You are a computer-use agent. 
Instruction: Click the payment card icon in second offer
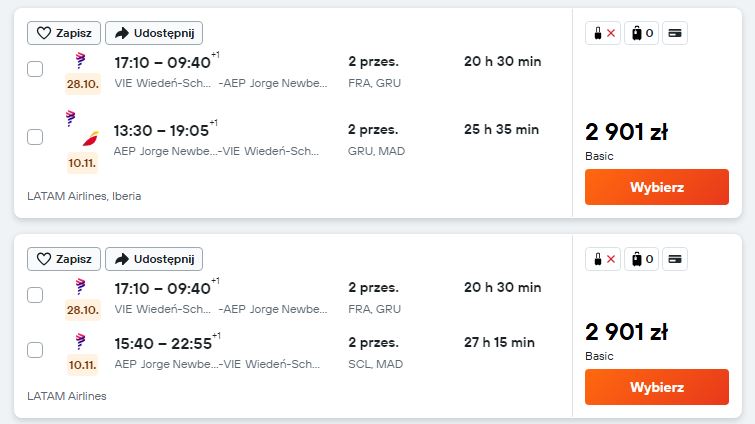[675, 259]
